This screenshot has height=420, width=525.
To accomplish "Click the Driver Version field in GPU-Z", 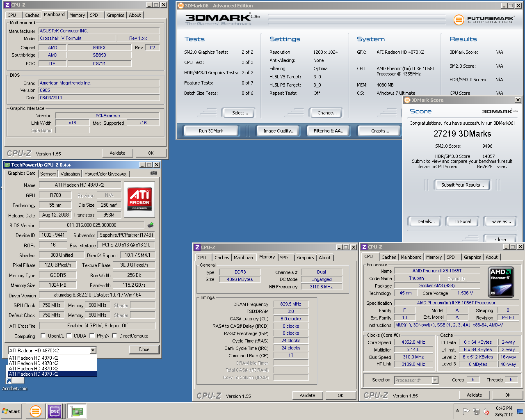I will coord(97,295).
